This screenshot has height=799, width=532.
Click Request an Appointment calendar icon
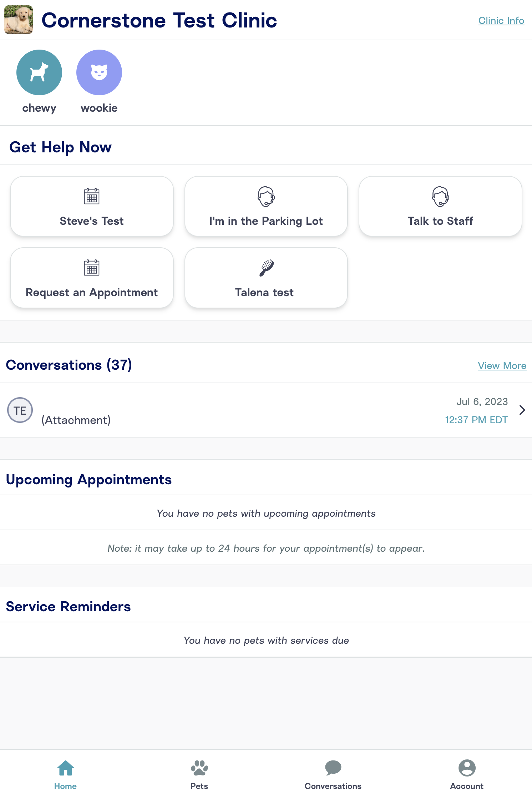click(x=92, y=268)
